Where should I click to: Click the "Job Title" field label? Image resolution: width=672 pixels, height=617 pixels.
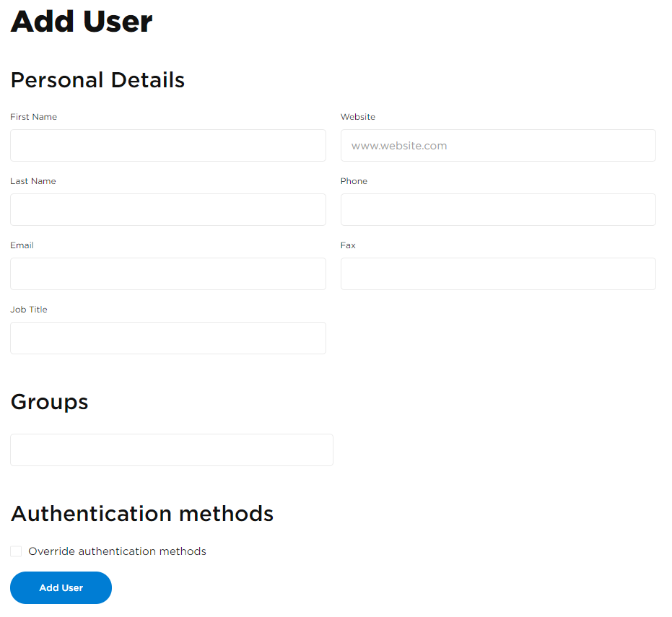(x=29, y=310)
